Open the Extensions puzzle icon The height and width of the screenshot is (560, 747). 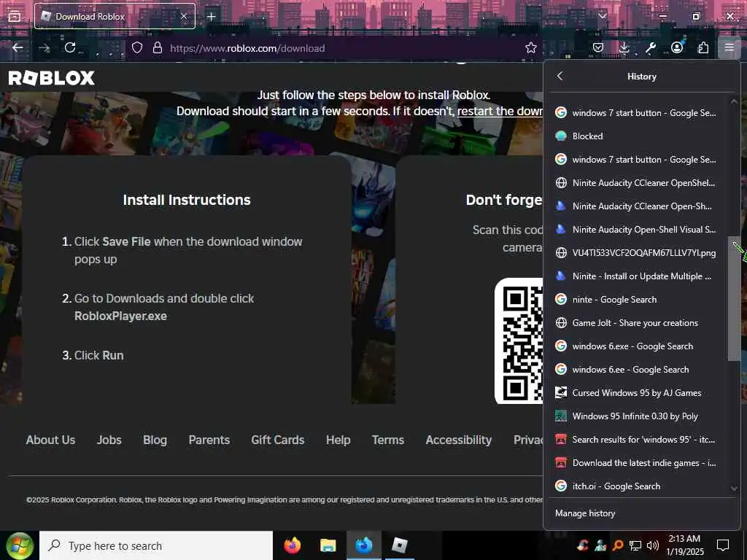703,47
